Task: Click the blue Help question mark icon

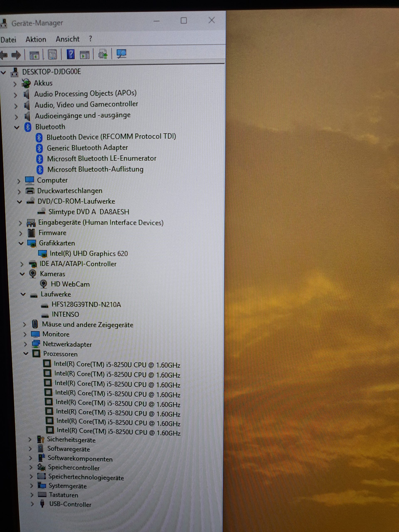Action: click(x=70, y=54)
